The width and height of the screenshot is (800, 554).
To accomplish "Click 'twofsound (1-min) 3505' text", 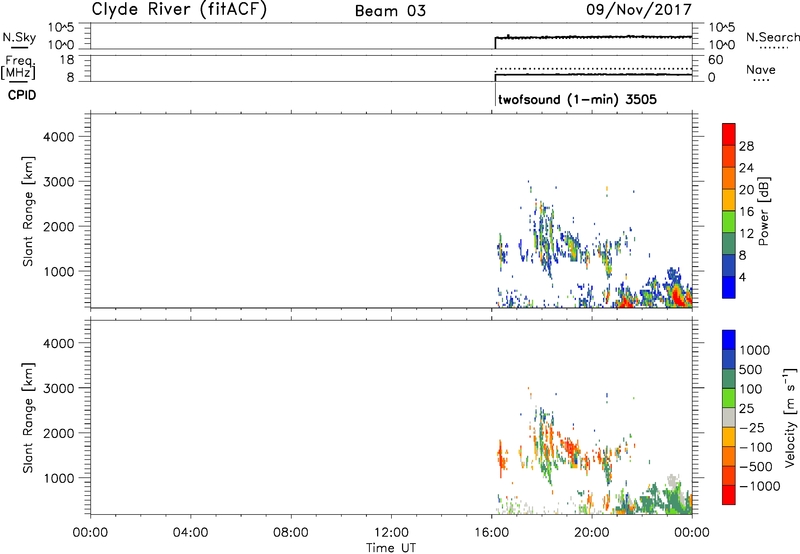I will [577, 99].
